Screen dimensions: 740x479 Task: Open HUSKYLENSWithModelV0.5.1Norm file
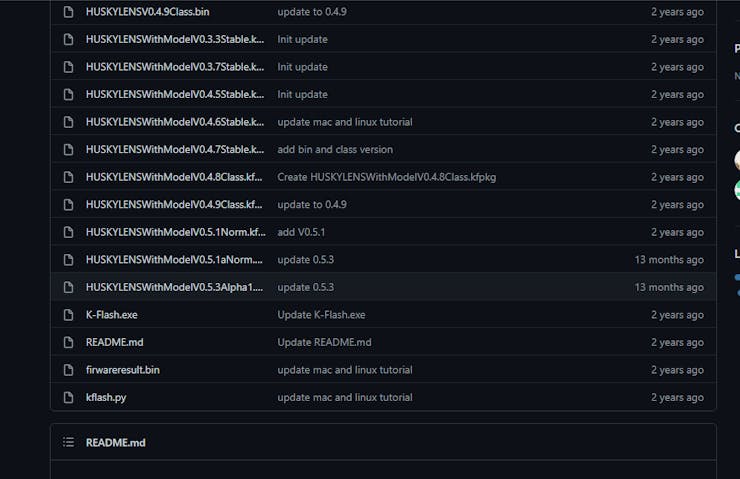pos(174,232)
